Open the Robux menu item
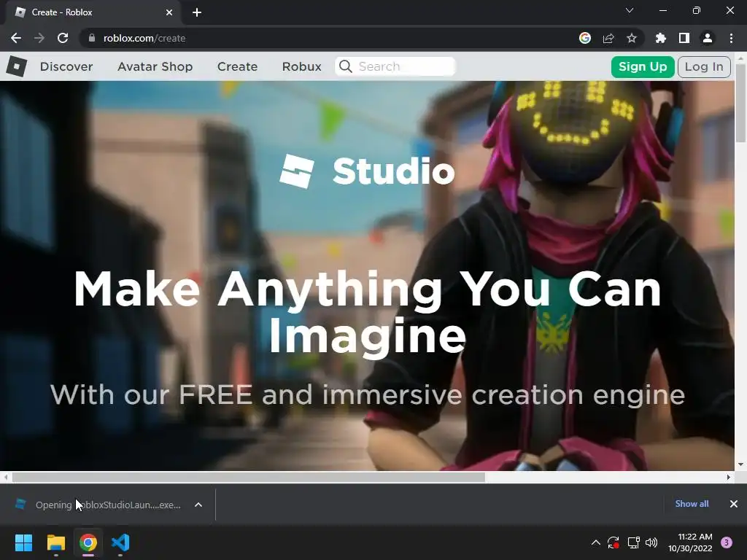The image size is (747, 560). click(301, 66)
